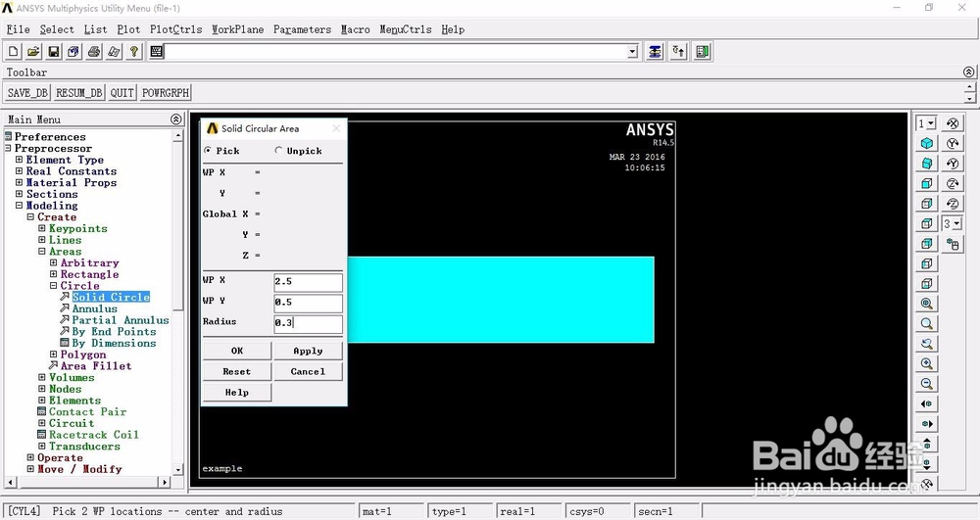Select the Unpick radio button
This screenshot has height=520, width=980.
coord(278,151)
